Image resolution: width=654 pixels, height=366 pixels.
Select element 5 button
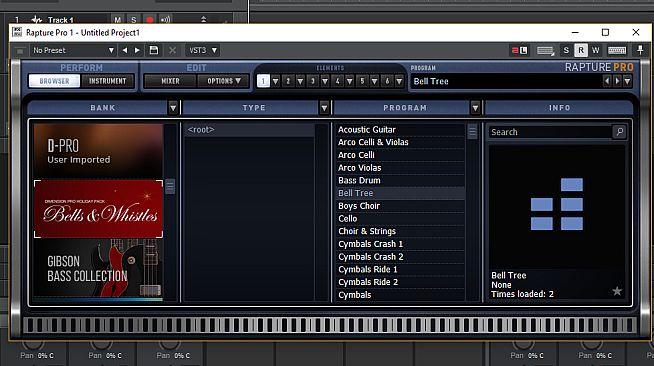pyautogui.click(x=362, y=81)
